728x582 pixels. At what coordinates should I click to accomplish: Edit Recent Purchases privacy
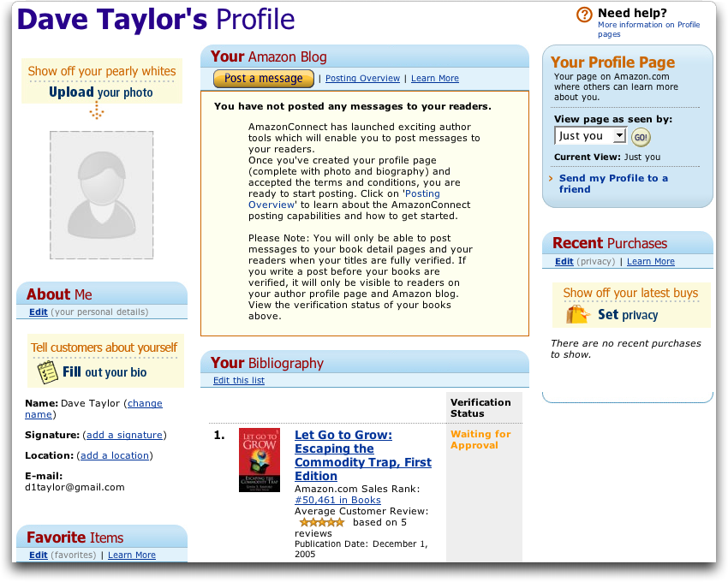564,262
